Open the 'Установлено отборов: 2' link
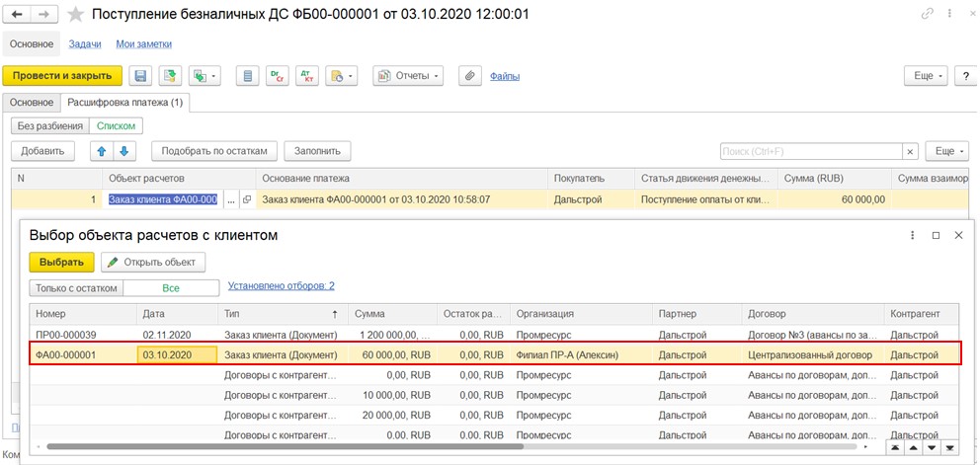This screenshot has height=465, width=980. [281, 286]
